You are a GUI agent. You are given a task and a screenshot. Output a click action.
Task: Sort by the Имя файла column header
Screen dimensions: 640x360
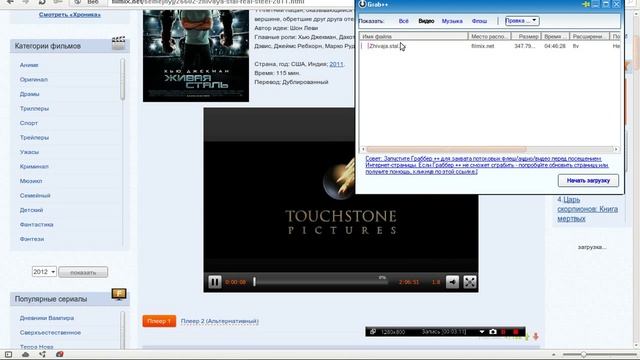413,36
